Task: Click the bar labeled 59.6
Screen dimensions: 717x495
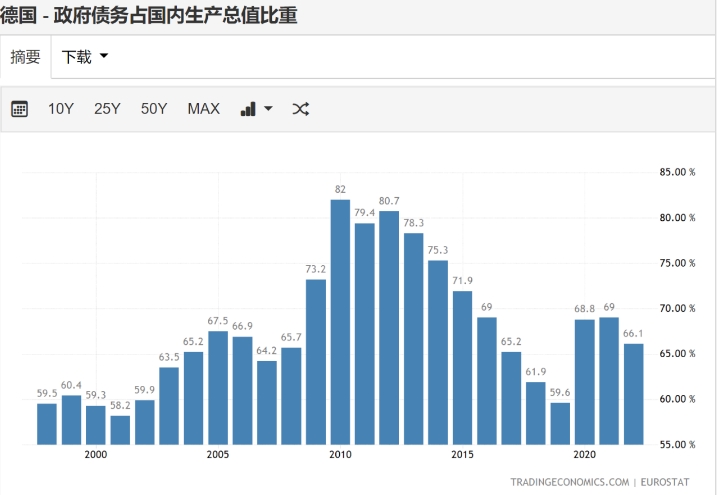Action: pyautogui.click(x=560, y=423)
